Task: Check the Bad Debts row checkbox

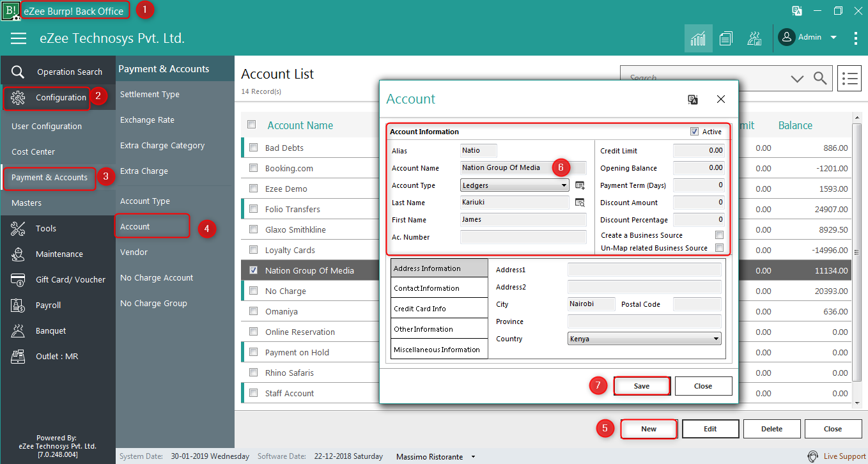Action: click(x=253, y=148)
